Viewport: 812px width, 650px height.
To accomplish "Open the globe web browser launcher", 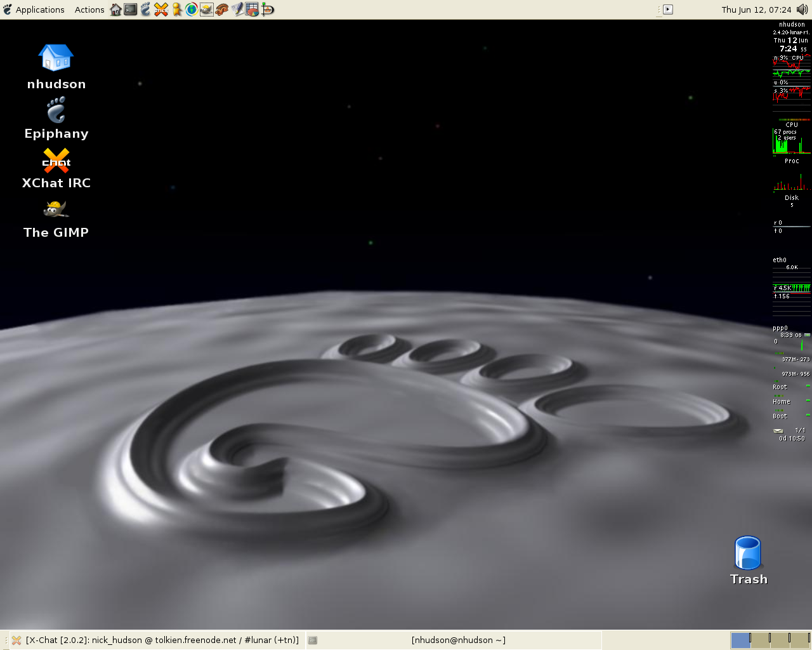I will click(x=192, y=10).
